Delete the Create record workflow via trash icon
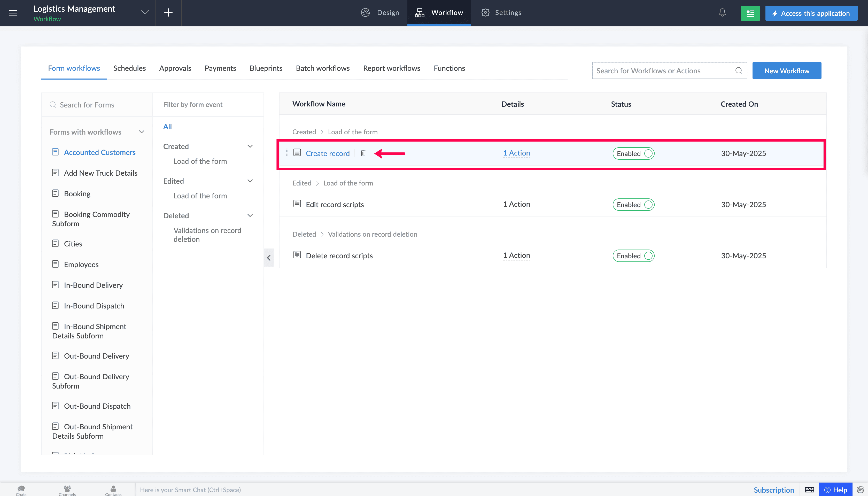The height and width of the screenshot is (496, 868). (x=363, y=153)
